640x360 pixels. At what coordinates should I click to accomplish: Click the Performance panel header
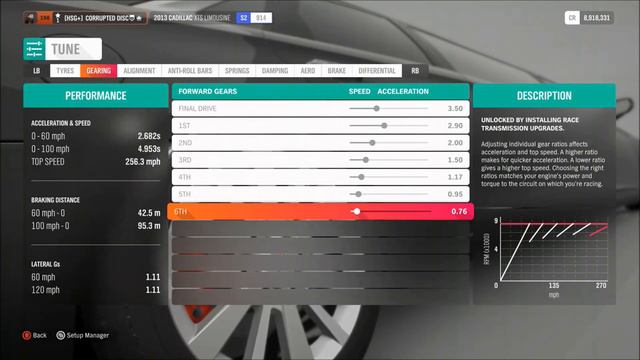[x=96, y=96]
